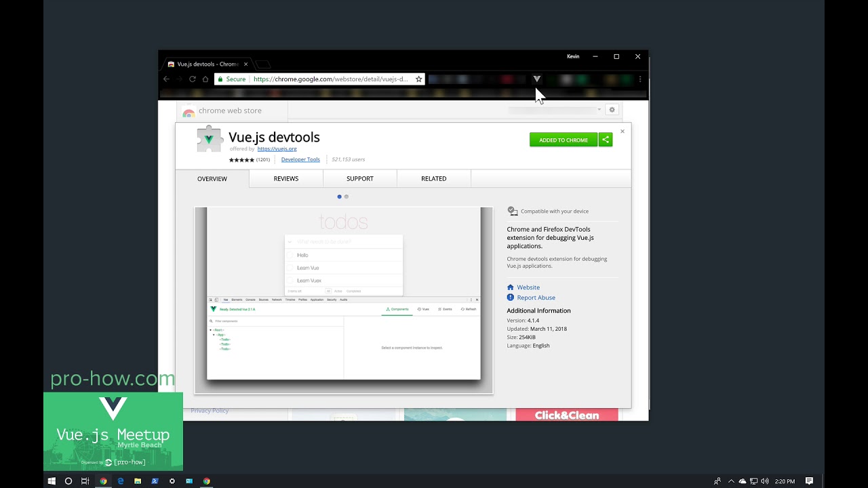The image size is (868, 488).
Task: Open the extension Website link
Action: pyautogui.click(x=528, y=287)
